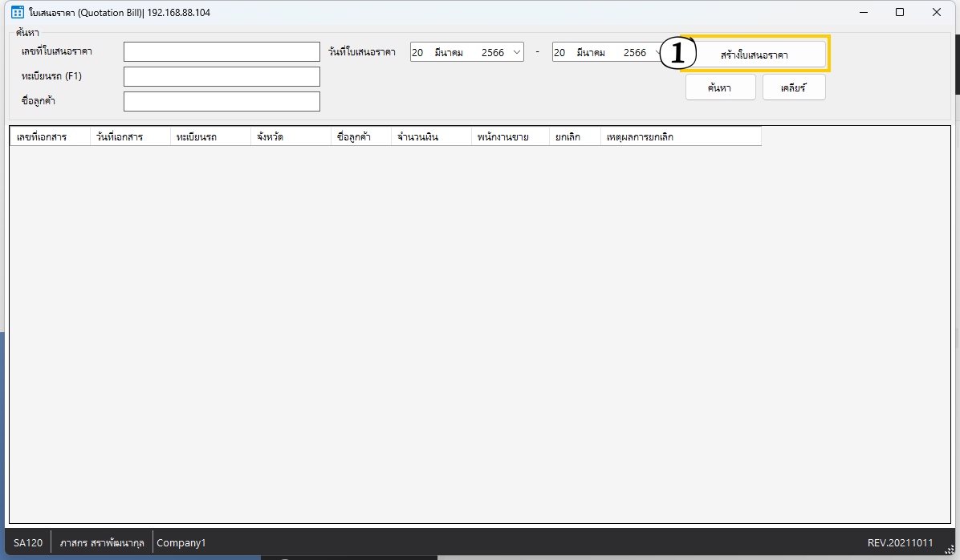
Task: Select the ชื่อลูกค้า search field
Action: tap(222, 102)
